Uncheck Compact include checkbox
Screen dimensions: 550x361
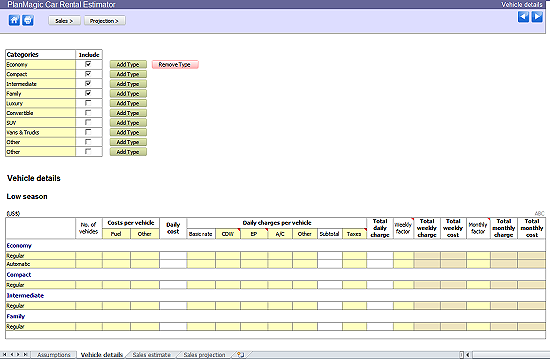pos(88,74)
